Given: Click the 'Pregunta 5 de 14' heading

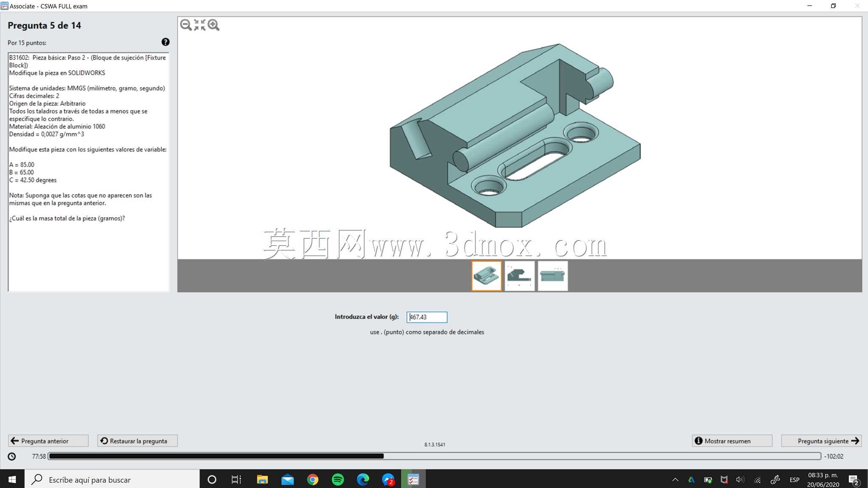Looking at the screenshot, I should coord(44,26).
